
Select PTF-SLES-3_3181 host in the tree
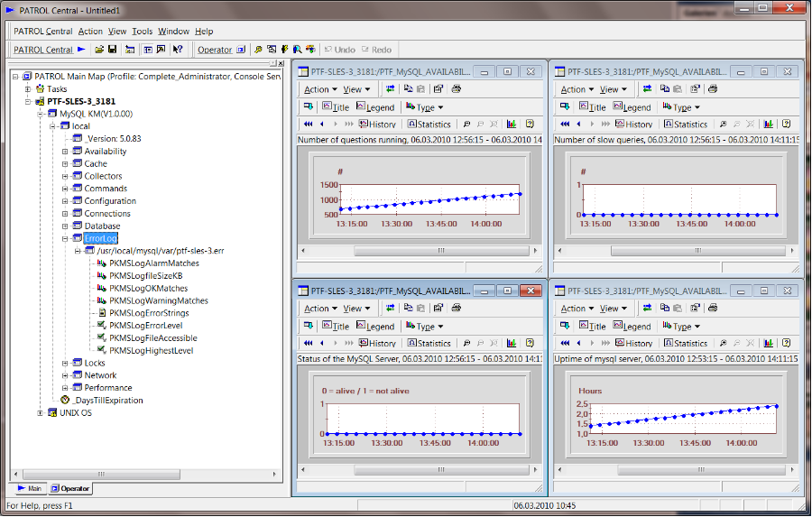tap(81, 101)
